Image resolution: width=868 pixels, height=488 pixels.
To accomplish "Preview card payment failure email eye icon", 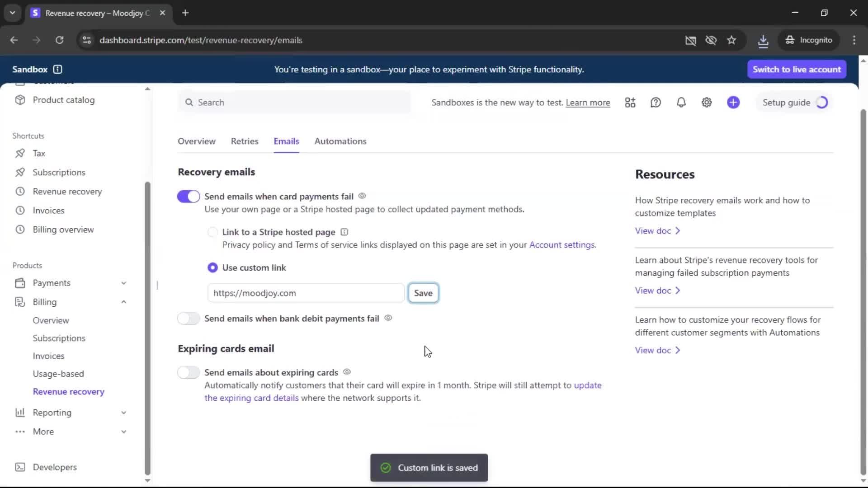I will (362, 196).
